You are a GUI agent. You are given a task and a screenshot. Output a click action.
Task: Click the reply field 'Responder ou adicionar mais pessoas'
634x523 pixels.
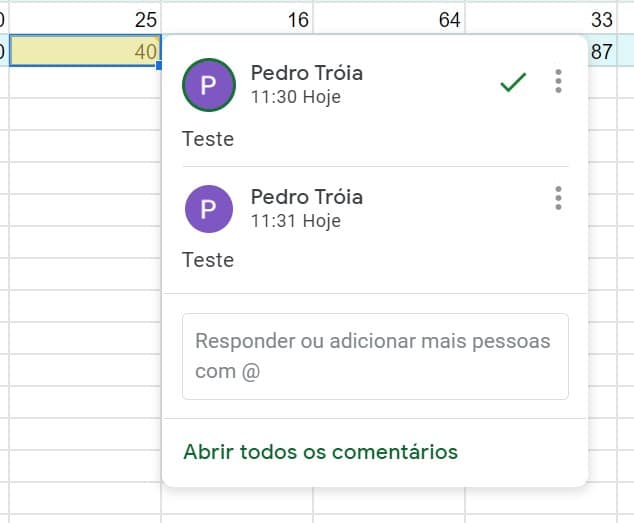(x=375, y=356)
